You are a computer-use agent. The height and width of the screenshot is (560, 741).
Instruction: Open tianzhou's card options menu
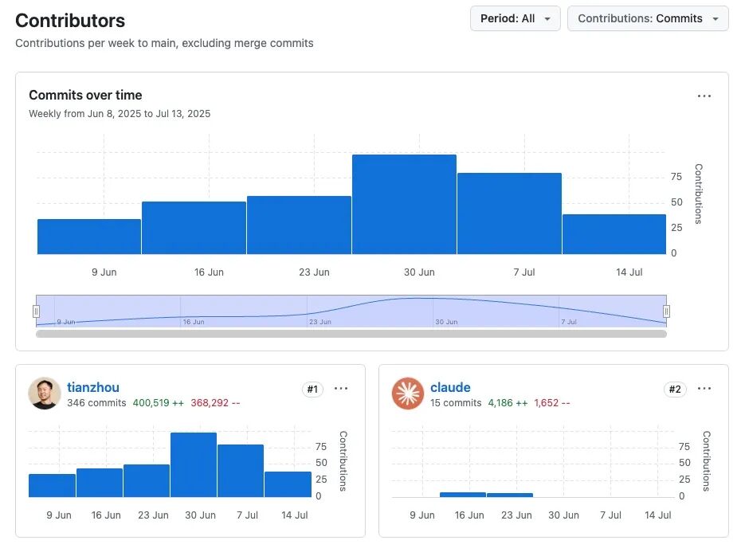pyautogui.click(x=341, y=389)
